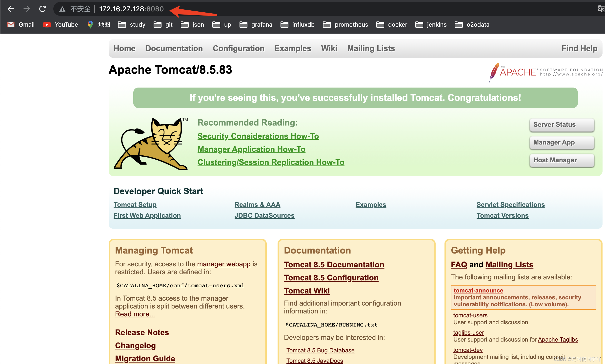
Task: Select Configuration in the navigation bar
Action: pyautogui.click(x=238, y=48)
